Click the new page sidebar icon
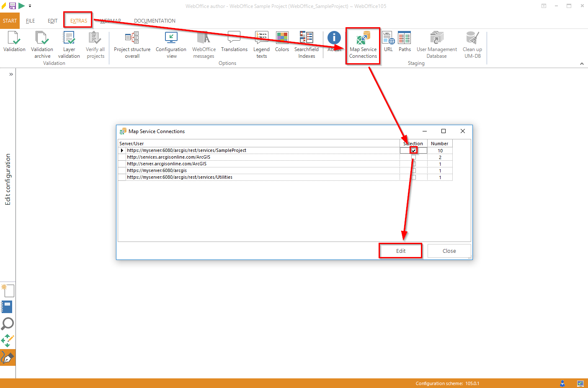 (x=8, y=290)
